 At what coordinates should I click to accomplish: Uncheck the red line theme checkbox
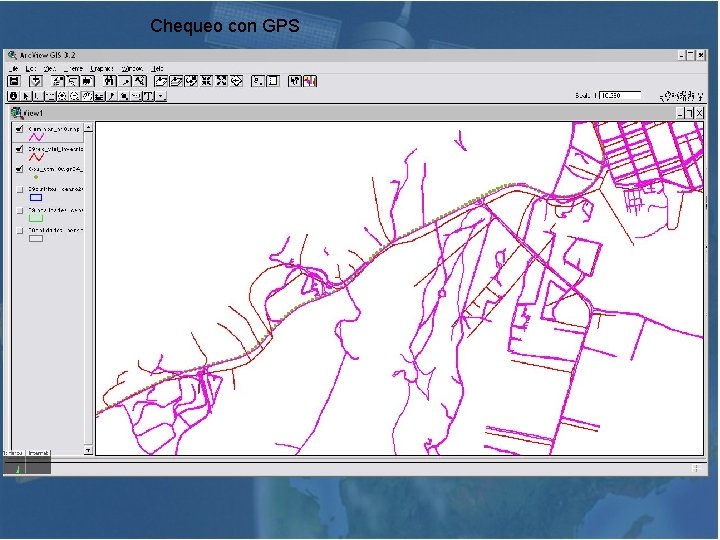point(19,149)
